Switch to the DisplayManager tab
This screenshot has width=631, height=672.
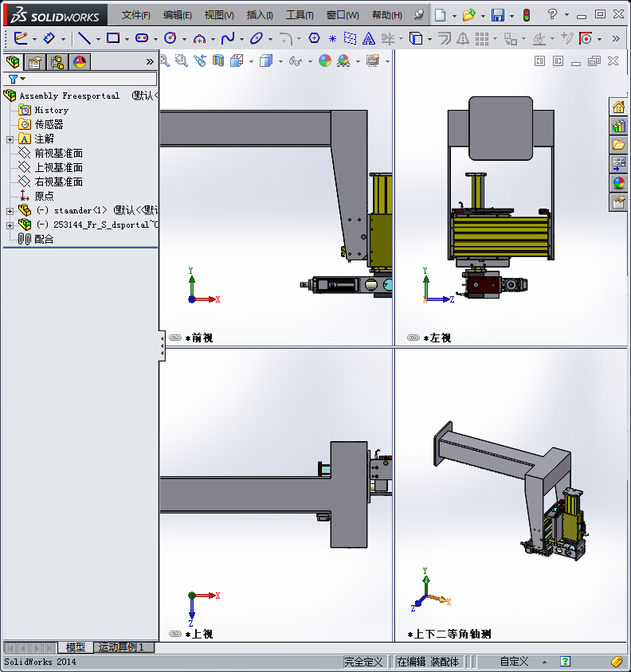(80, 62)
